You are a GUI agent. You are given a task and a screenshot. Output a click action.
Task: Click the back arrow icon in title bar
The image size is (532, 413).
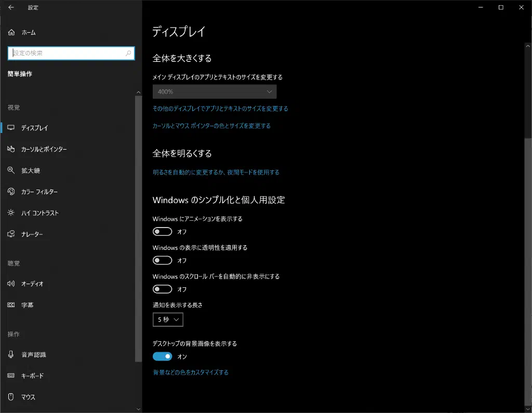11,7
